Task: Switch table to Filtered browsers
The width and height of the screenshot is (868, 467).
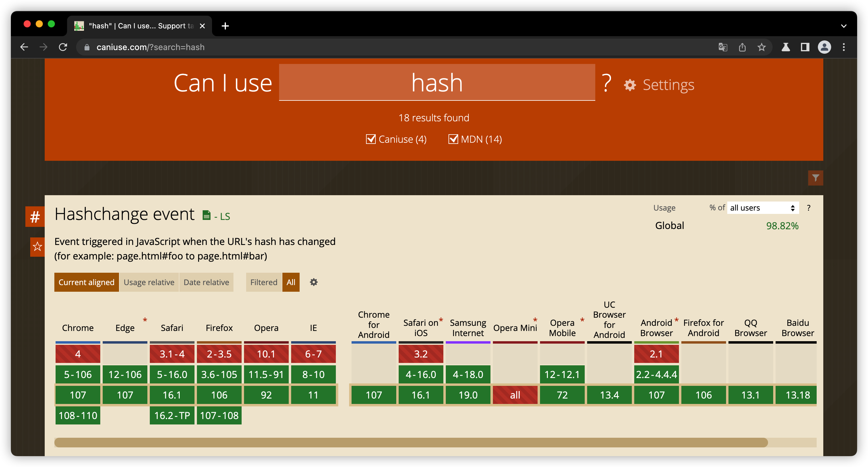Action: click(x=263, y=282)
